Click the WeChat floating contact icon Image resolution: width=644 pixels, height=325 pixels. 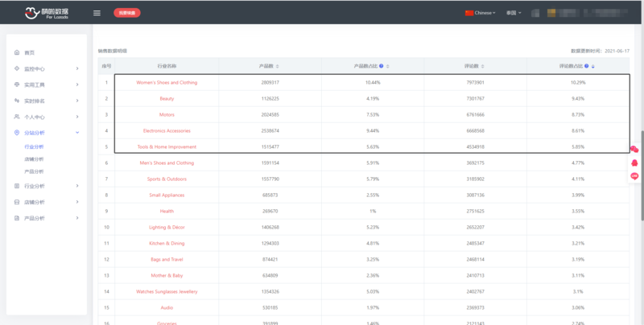coord(634,150)
